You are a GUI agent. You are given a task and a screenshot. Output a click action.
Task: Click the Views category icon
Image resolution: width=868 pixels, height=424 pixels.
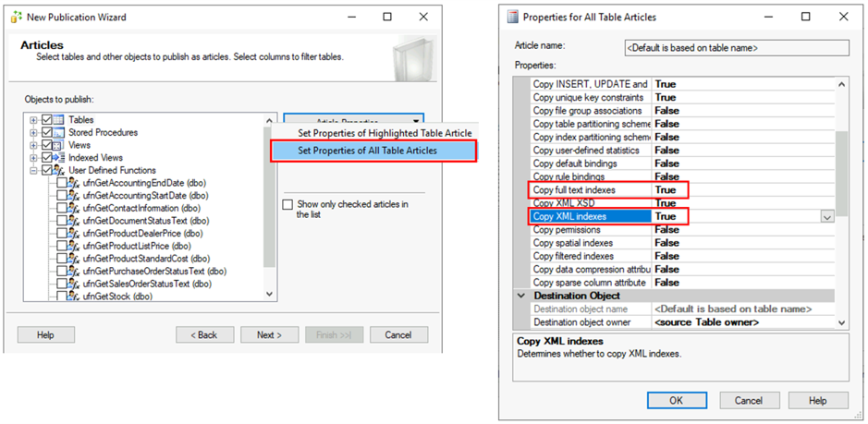tap(58, 145)
